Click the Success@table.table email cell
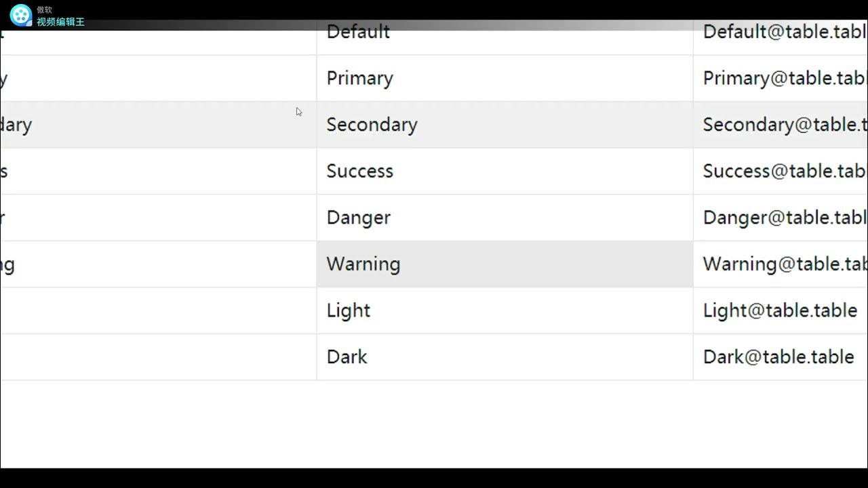This screenshot has height=488, width=868. [781, 171]
